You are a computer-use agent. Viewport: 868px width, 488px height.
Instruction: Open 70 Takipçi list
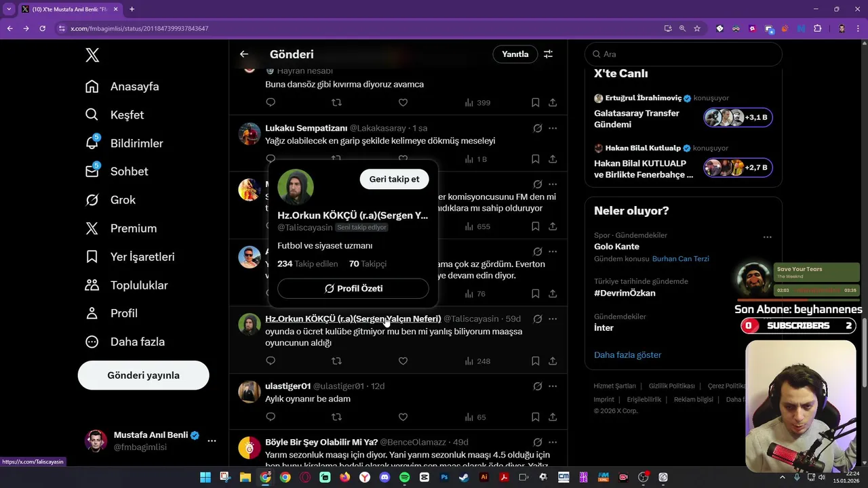coord(368,264)
